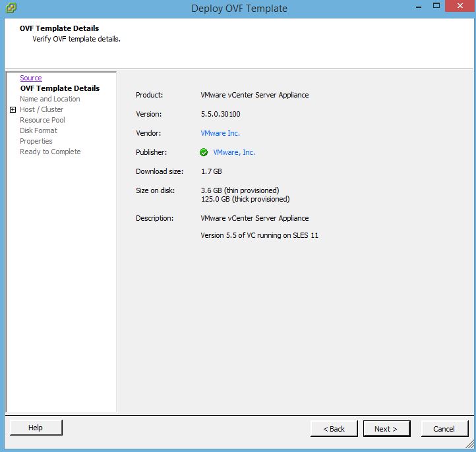Click the Publisher: label

pyautogui.click(x=151, y=152)
